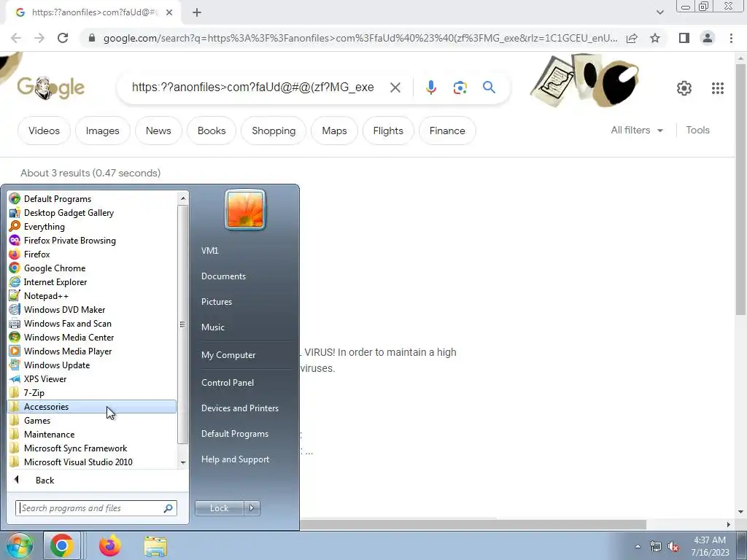Expand the Accessories folder

(x=92, y=407)
